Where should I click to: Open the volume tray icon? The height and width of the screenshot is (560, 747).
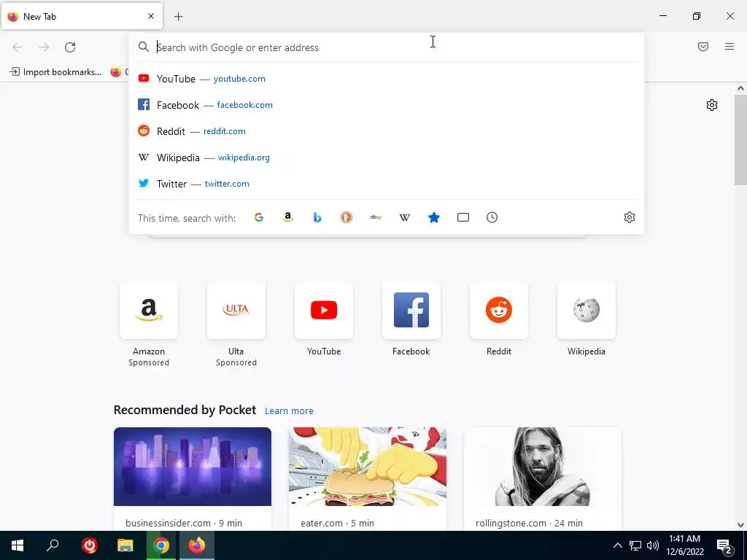(653, 545)
